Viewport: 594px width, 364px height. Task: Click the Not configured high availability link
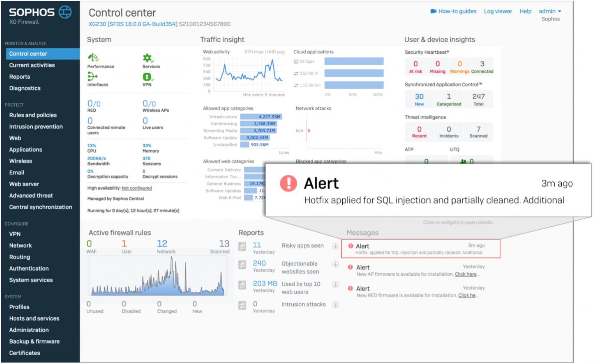pyautogui.click(x=137, y=188)
